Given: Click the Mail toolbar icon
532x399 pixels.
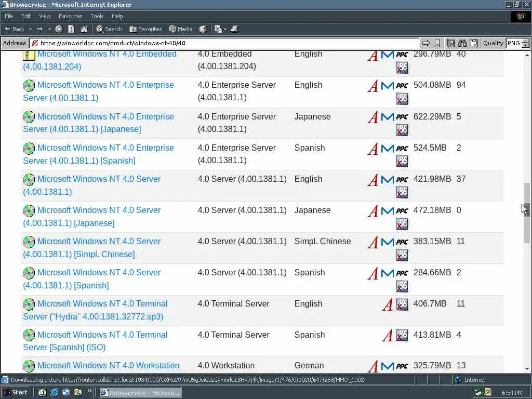Looking at the screenshot, I should pyautogui.click(x=218, y=29).
